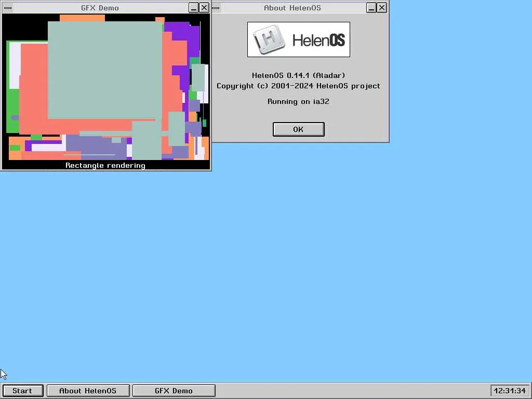Screen dimensions: 532x399
Task: Click the About HelenOS title bar
Action: pyautogui.click(x=292, y=8)
